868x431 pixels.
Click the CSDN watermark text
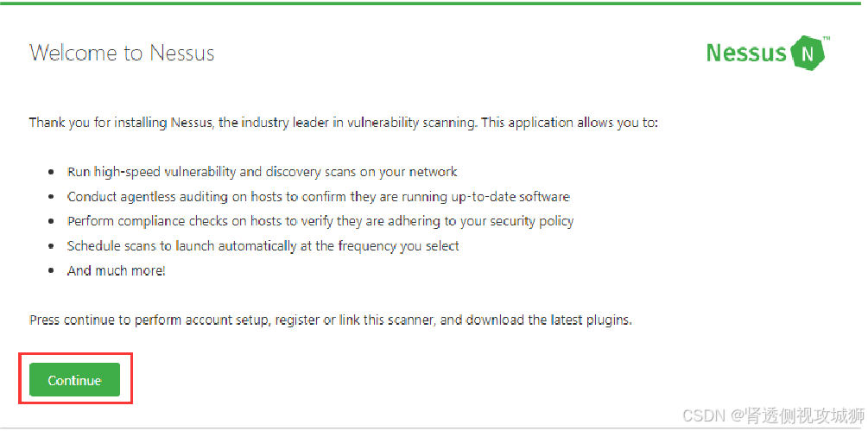coord(773,415)
